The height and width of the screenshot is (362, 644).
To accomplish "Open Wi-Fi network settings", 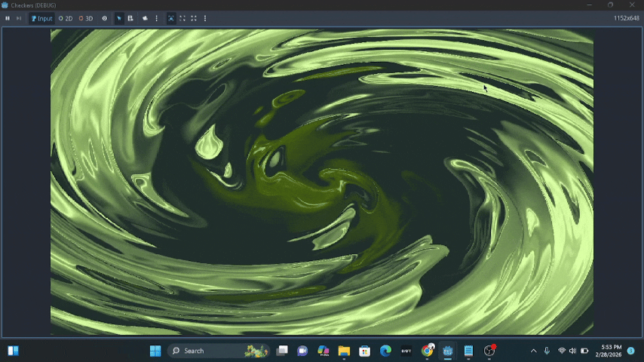I will point(562,351).
